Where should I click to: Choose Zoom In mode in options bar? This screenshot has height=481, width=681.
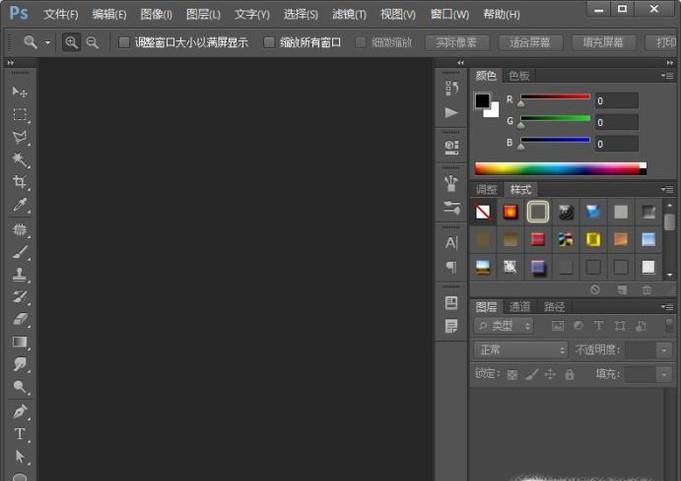[71, 42]
